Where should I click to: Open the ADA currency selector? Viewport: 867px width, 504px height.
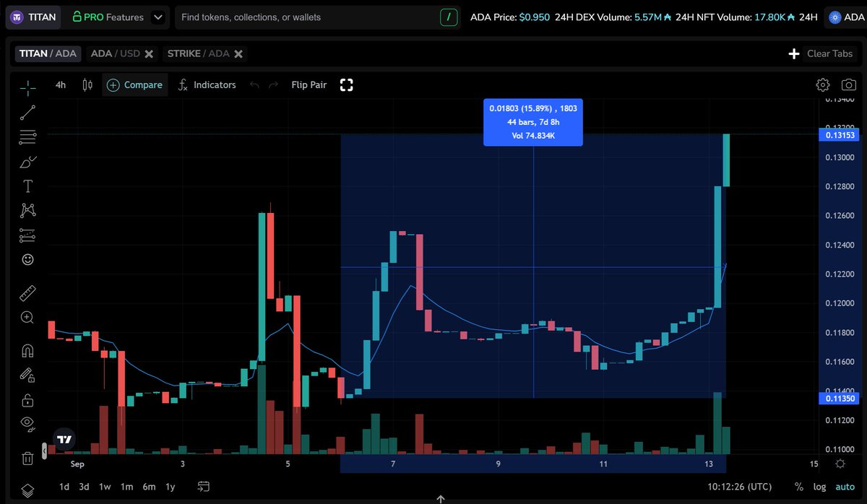coord(845,17)
